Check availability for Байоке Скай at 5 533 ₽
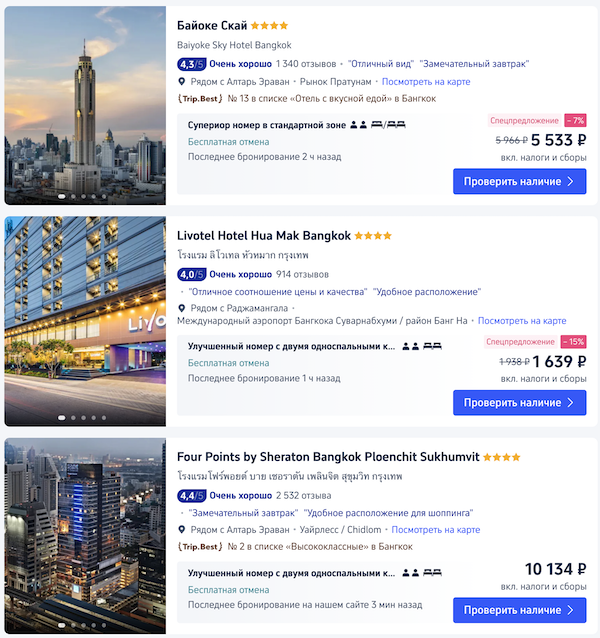The height and width of the screenshot is (638, 600). [x=519, y=181]
